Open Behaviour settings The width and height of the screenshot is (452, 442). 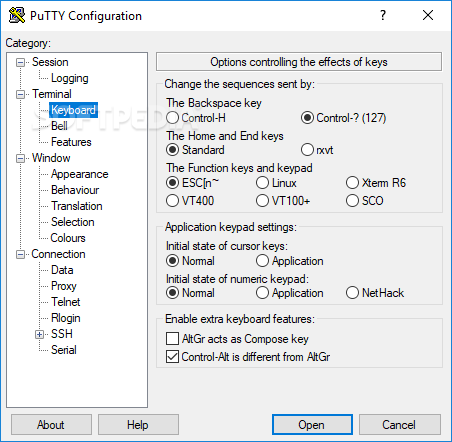(x=75, y=190)
